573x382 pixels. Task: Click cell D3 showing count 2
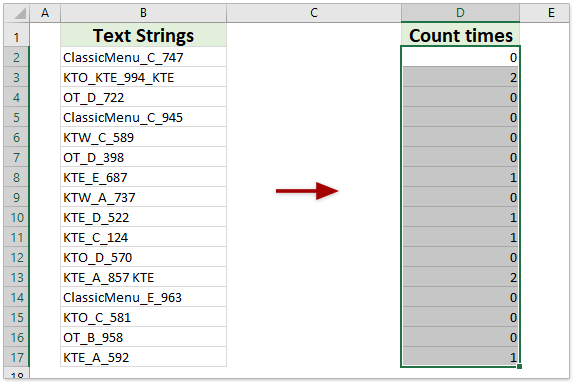coord(460,77)
